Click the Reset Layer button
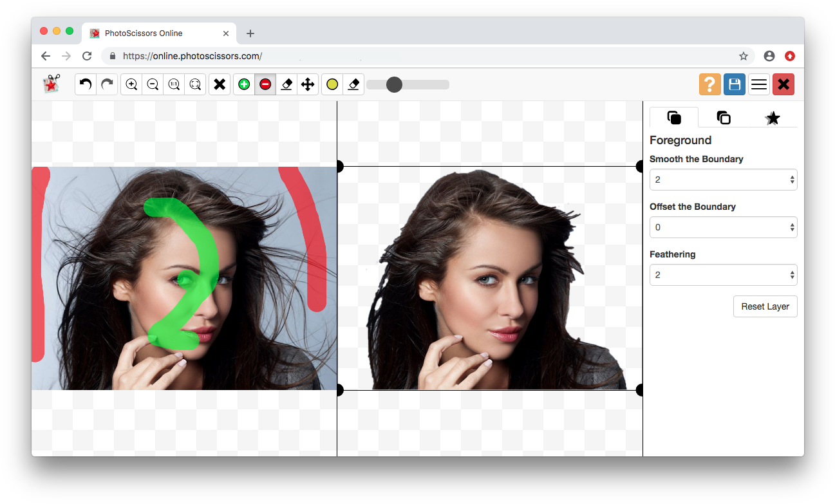This screenshot has width=835, height=504. coord(765,306)
